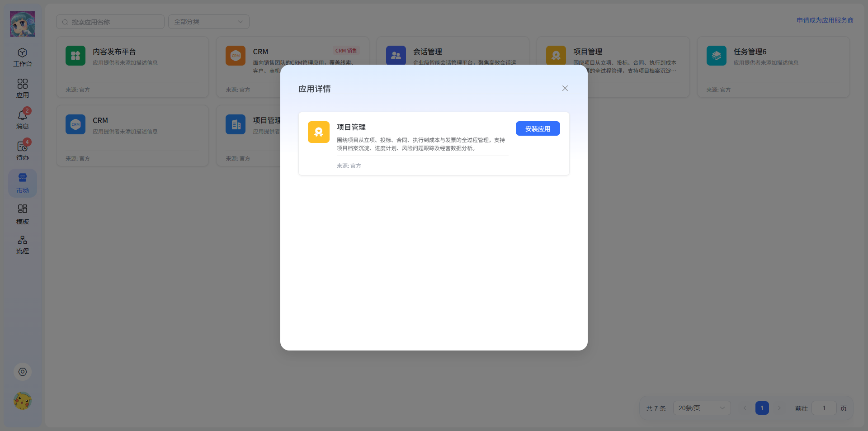Click the yellow 项目管理 icon on the background card
Viewport: 868px width, 431px height.
tap(556, 55)
